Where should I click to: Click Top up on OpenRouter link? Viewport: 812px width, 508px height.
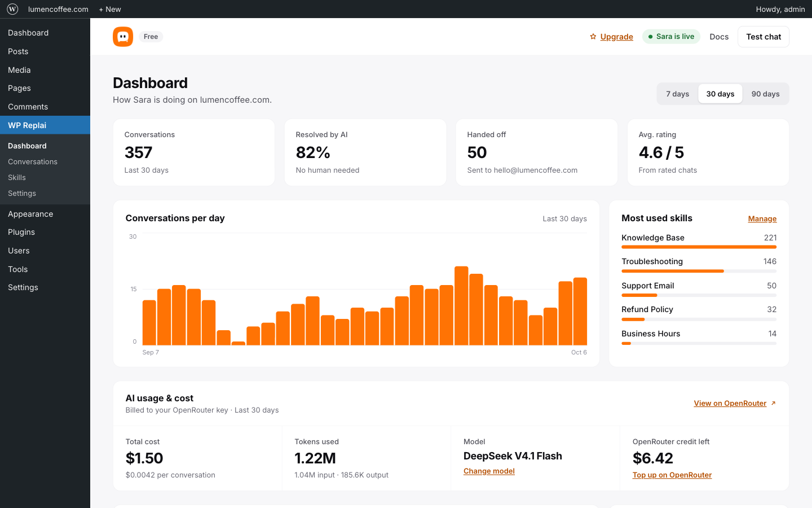(x=672, y=475)
